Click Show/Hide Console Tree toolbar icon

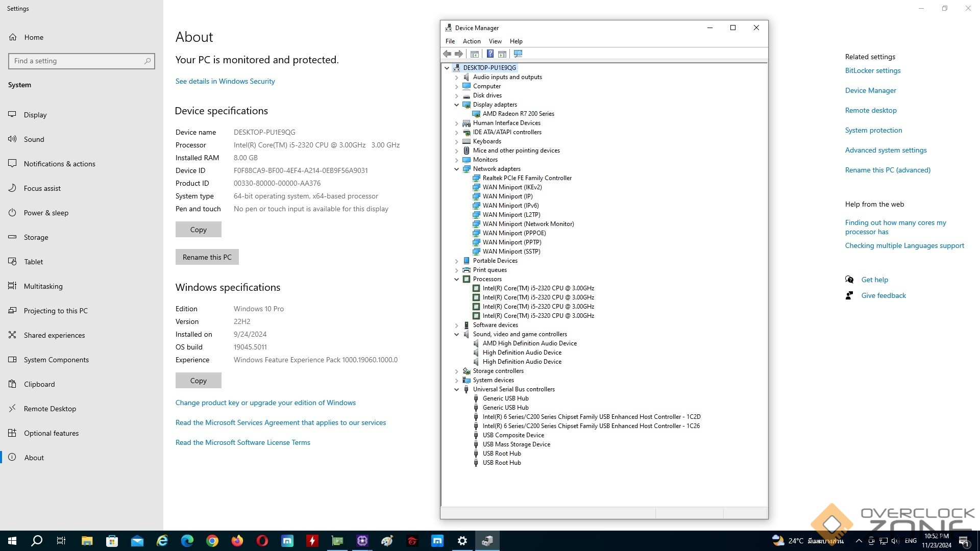pos(475,54)
